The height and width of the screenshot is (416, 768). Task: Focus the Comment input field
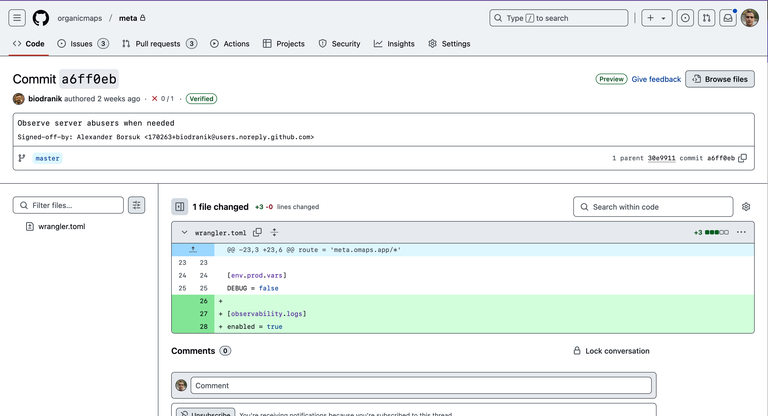pyautogui.click(x=421, y=386)
